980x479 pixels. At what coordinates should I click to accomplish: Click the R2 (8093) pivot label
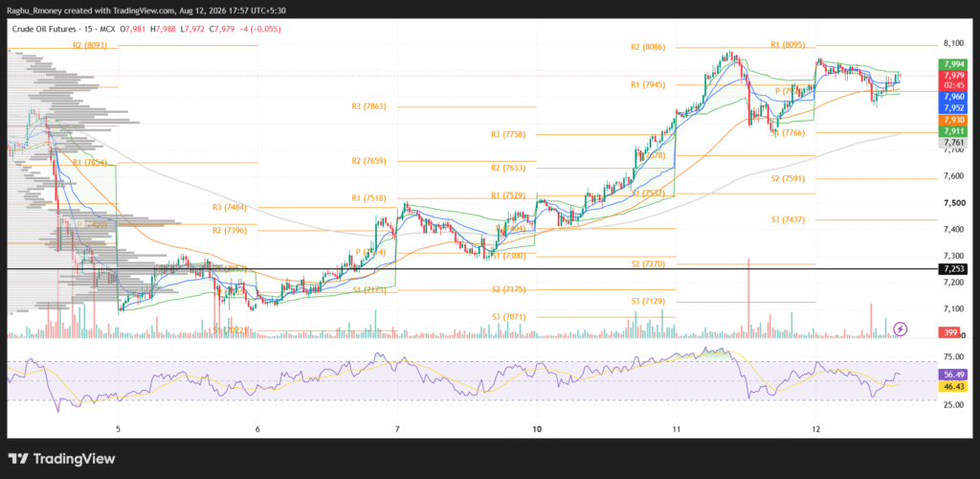coord(90,45)
